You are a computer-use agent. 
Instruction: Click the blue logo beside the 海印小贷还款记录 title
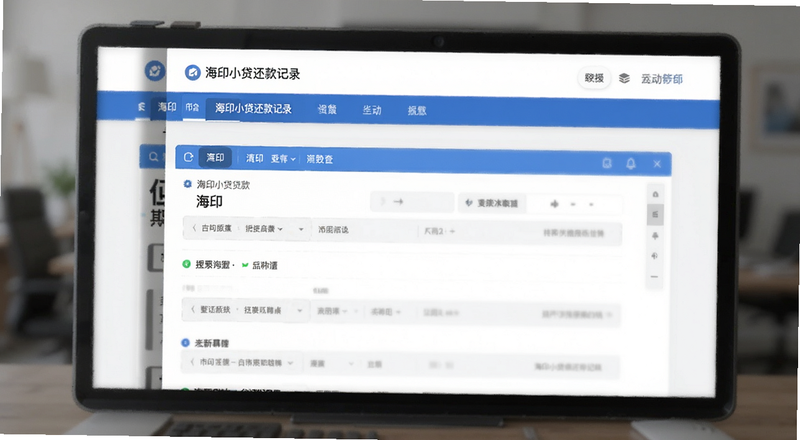(192, 73)
